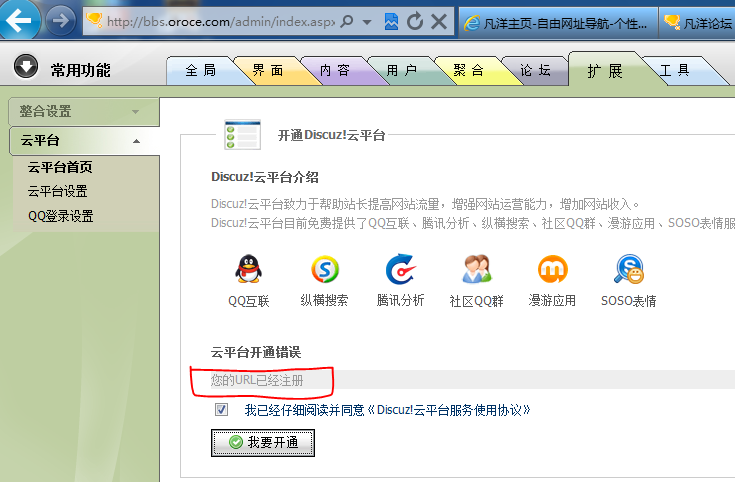This screenshot has width=735, height=482.
Task: Click the 社区QQ群 people icon
Action: (x=476, y=269)
